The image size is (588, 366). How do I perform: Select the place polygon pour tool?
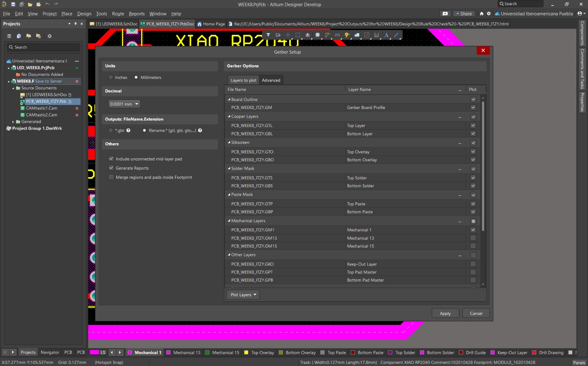coord(357,35)
